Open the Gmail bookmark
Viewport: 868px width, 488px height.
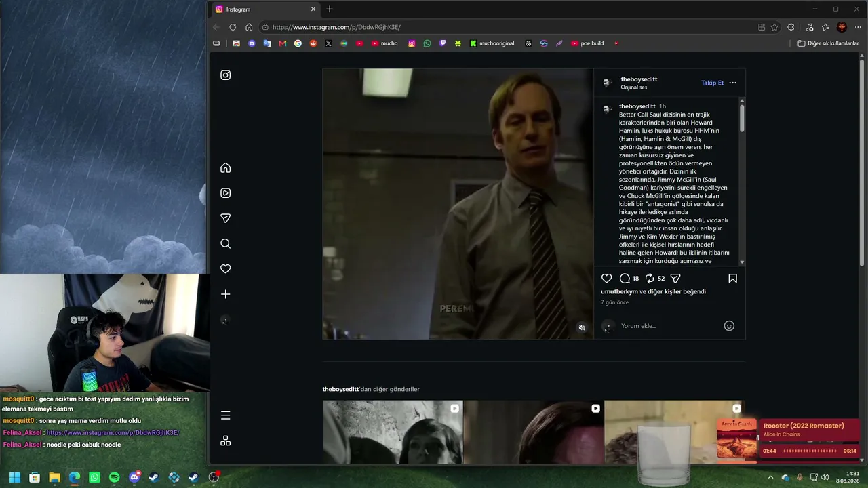point(283,43)
